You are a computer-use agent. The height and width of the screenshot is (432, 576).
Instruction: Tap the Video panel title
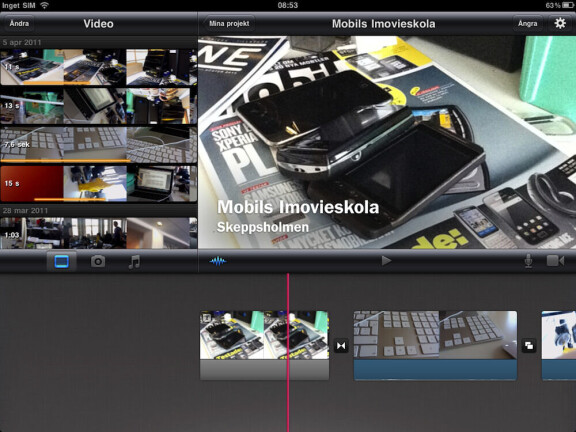click(x=98, y=24)
